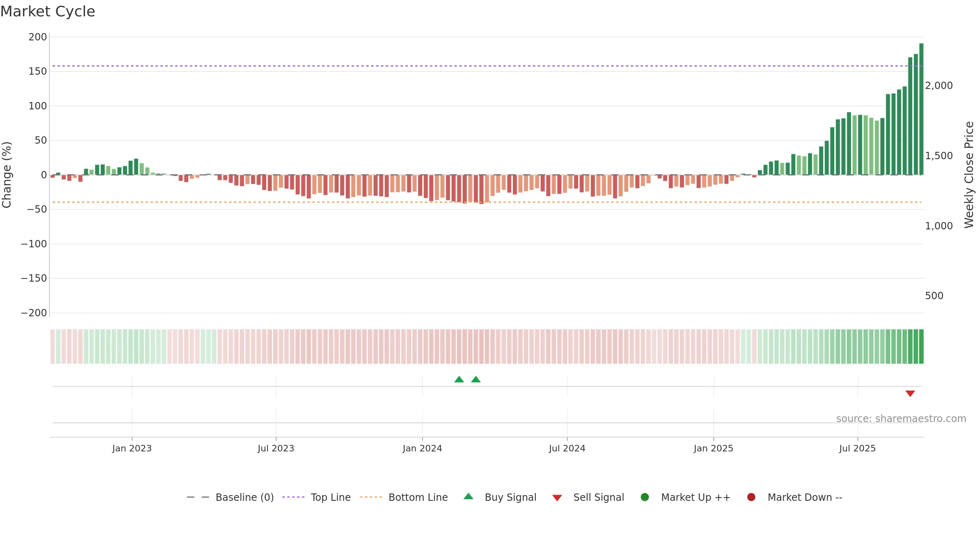Click the 1,500 tick on the right axis
The width and height of the screenshot is (980, 551).
pos(939,156)
